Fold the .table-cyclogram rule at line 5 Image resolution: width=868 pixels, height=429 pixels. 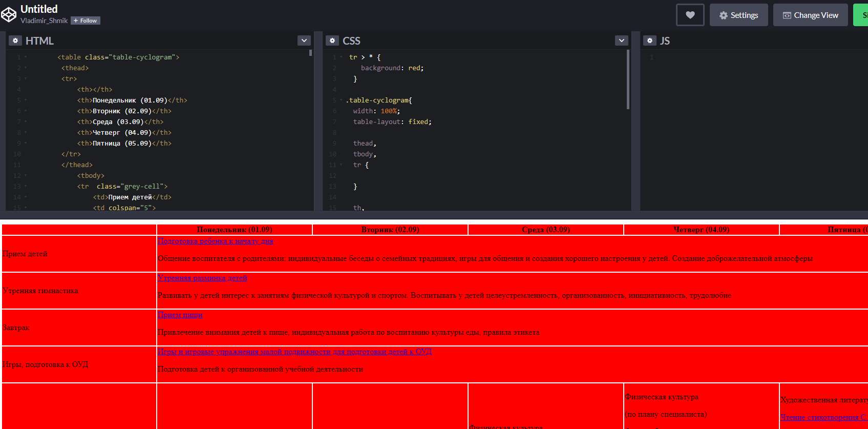coord(341,100)
